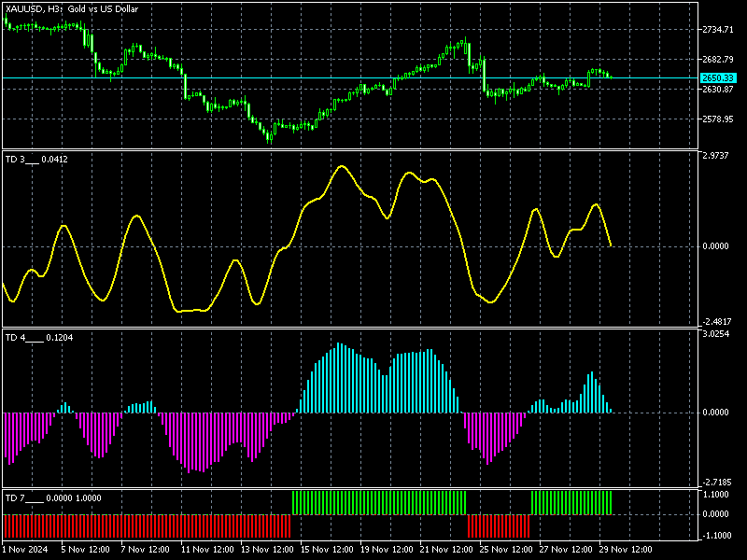The height and width of the screenshot is (560, 747).
Task: Click the 3.0254 scale value in TD 4 panel
Action: point(715,334)
